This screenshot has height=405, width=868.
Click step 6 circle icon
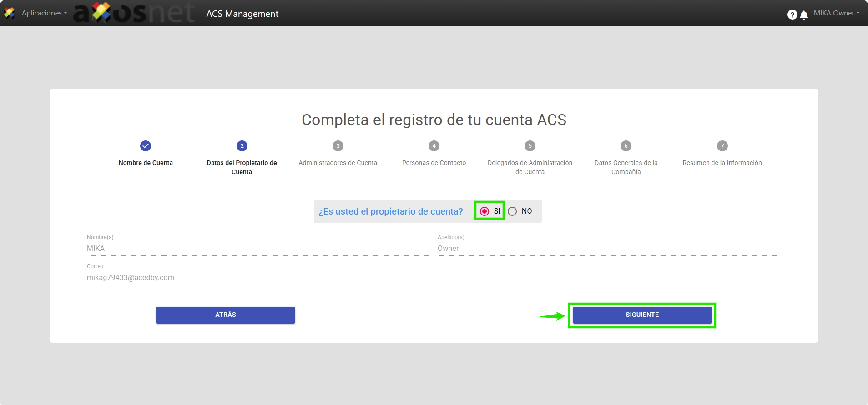[626, 146]
